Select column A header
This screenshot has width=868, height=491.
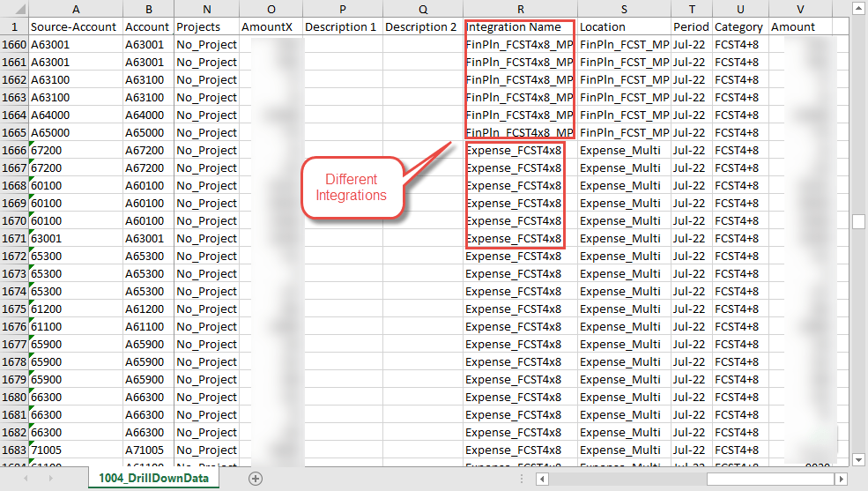point(75,9)
